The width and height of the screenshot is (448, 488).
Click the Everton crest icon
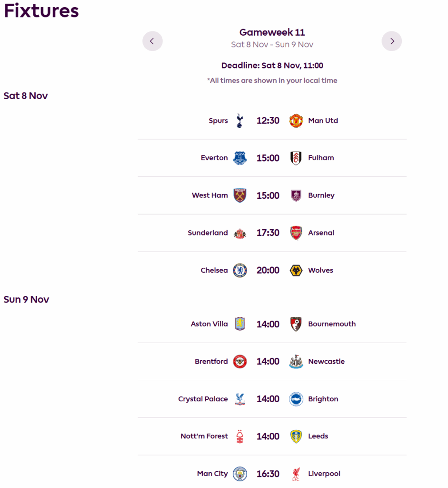239,158
